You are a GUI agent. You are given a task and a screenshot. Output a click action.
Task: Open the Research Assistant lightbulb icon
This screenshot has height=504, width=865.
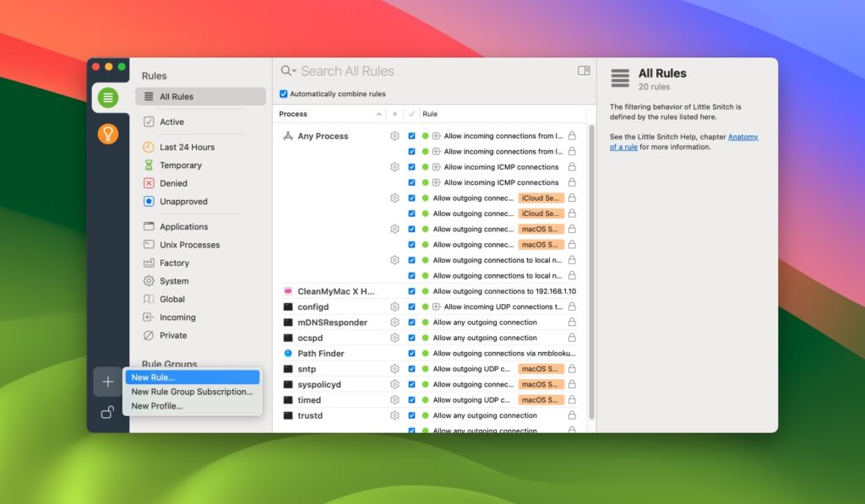[x=108, y=133]
